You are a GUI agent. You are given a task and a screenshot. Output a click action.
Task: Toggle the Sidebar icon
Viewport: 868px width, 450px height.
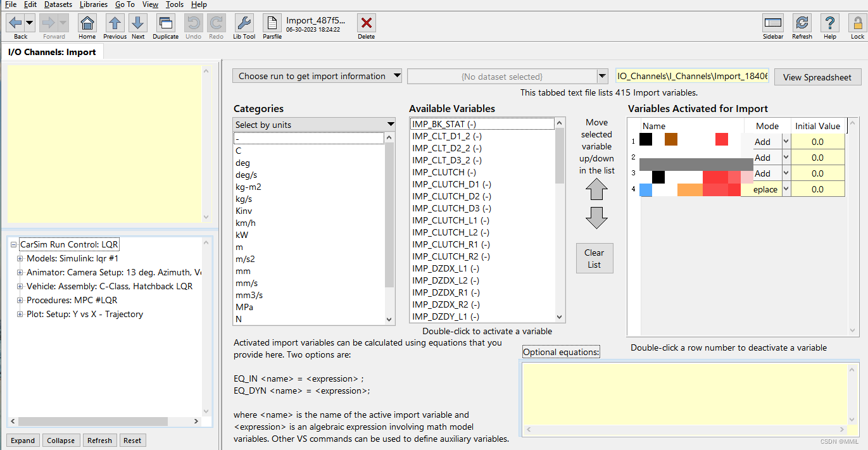click(772, 24)
